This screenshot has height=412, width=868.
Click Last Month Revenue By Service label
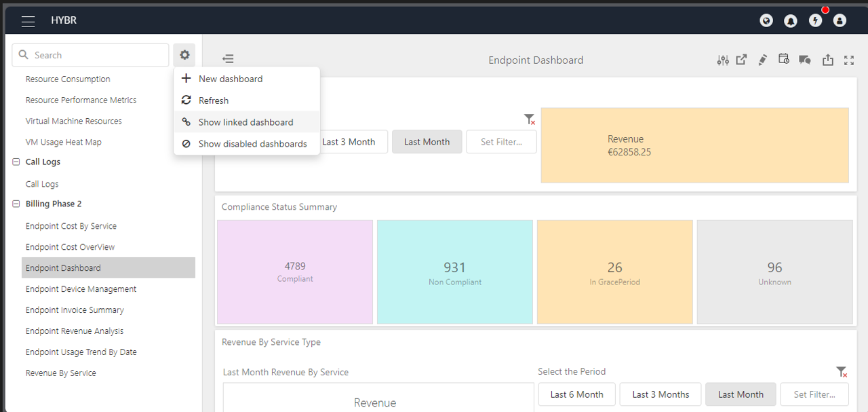(286, 373)
